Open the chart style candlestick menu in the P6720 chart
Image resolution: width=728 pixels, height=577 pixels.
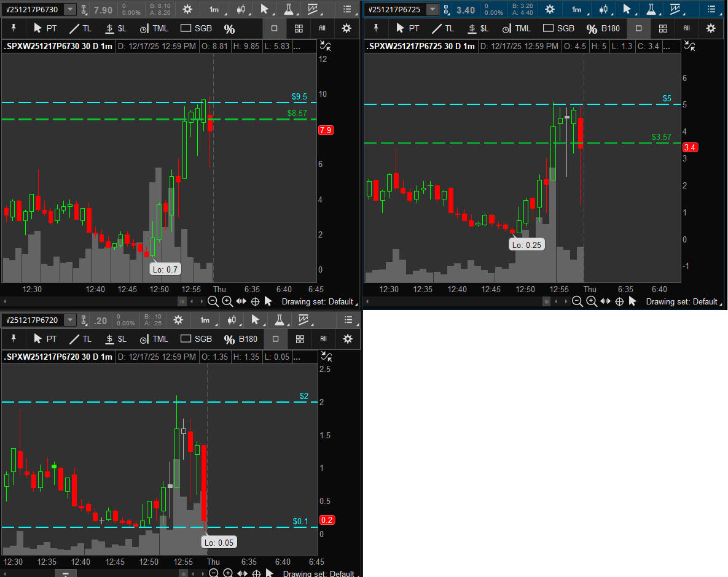click(233, 320)
